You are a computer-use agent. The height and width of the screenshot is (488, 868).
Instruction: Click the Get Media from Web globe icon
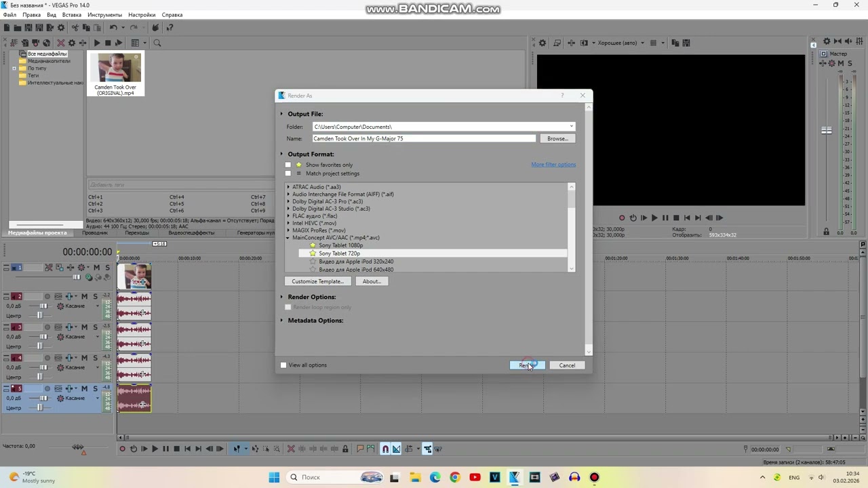click(46, 43)
